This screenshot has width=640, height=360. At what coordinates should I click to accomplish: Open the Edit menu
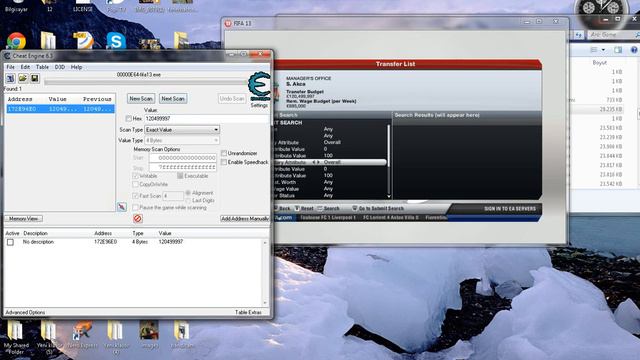click(x=25, y=67)
